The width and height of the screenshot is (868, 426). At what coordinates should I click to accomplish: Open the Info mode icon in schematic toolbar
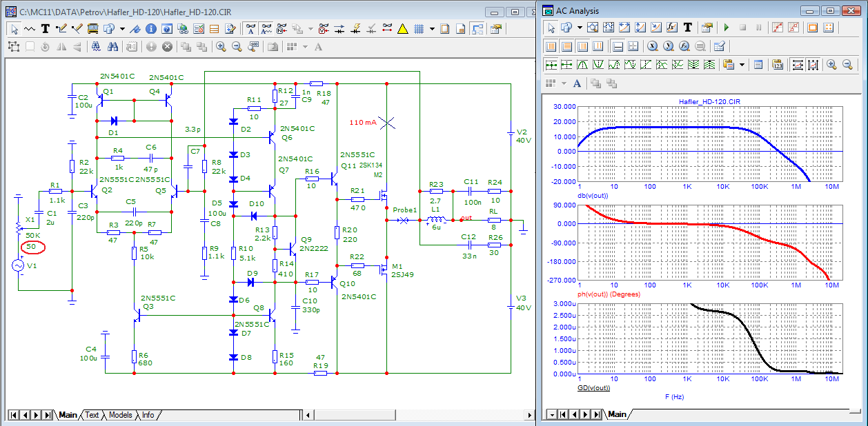(150, 28)
